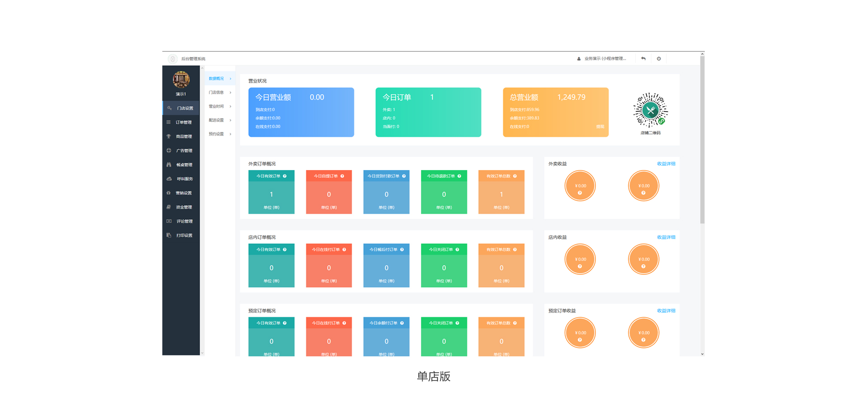Click the scroll-down arrow of the page scrollbar

tap(702, 354)
